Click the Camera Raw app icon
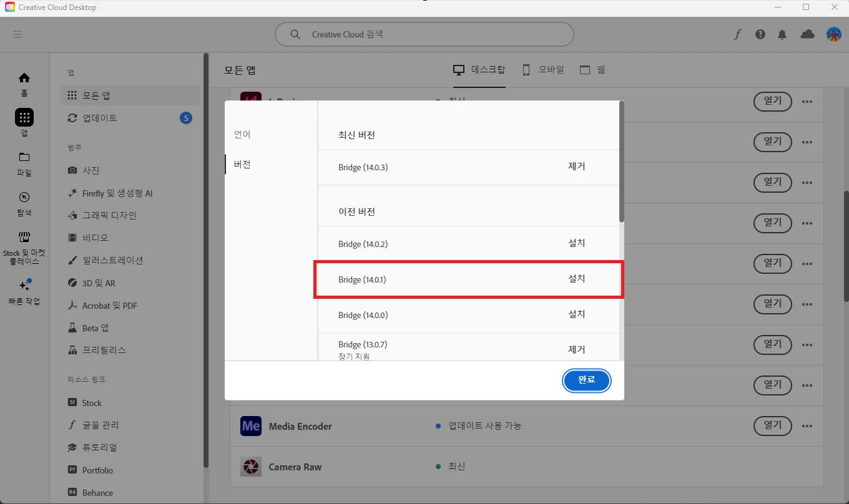Viewport: 849px width, 504px height. coord(251,467)
